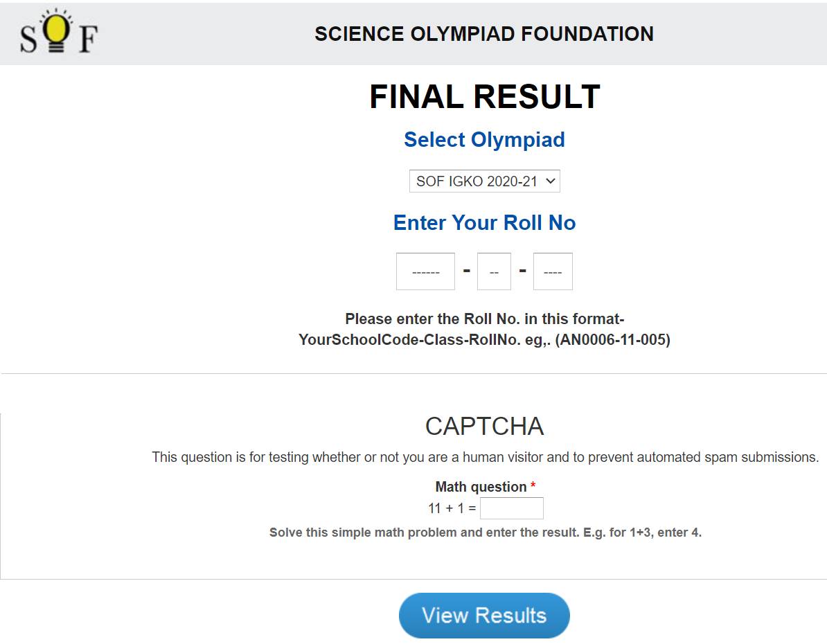Viewport: 827px width, 644px height.
Task: Submit with the View Results button
Action: (484, 616)
